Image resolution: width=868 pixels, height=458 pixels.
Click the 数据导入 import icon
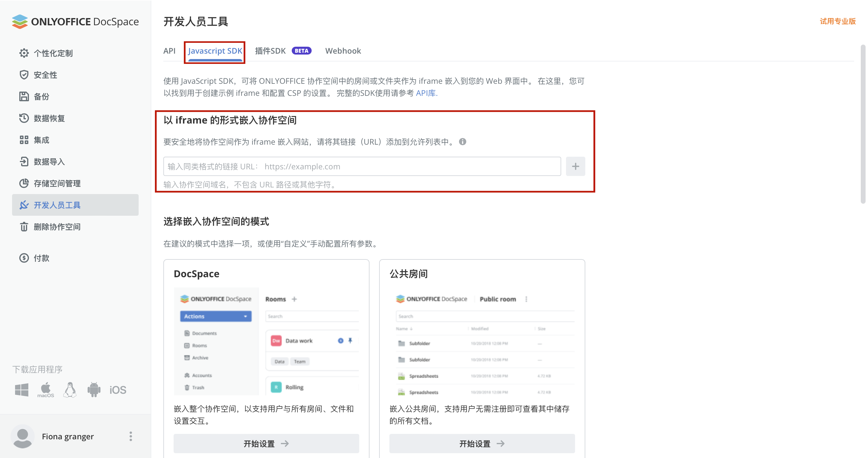click(x=24, y=162)
